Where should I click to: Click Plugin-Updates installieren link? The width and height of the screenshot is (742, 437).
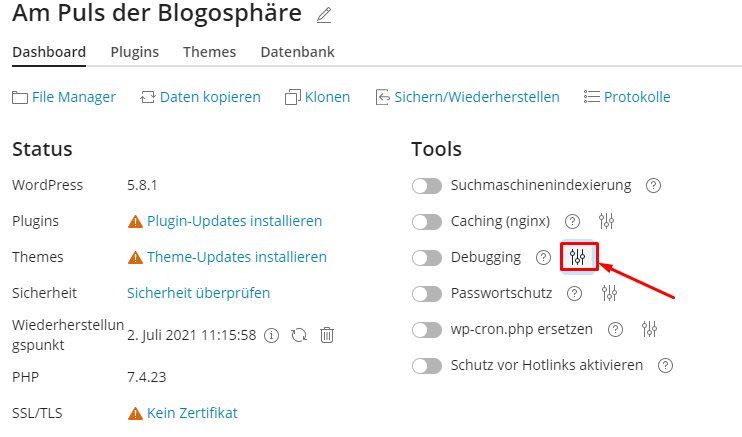234,221
